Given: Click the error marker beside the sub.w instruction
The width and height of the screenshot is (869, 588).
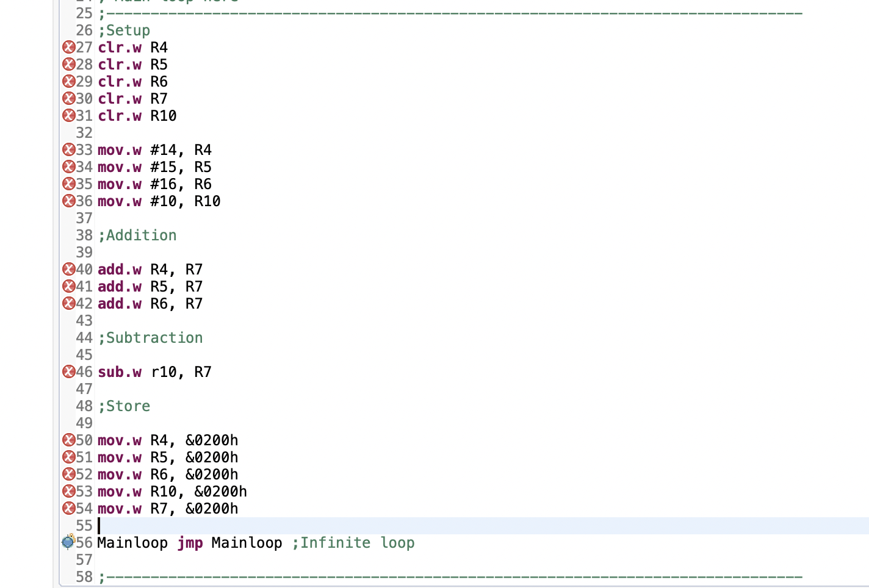Looking at the screenshot, I should click(x=68, y=371).
